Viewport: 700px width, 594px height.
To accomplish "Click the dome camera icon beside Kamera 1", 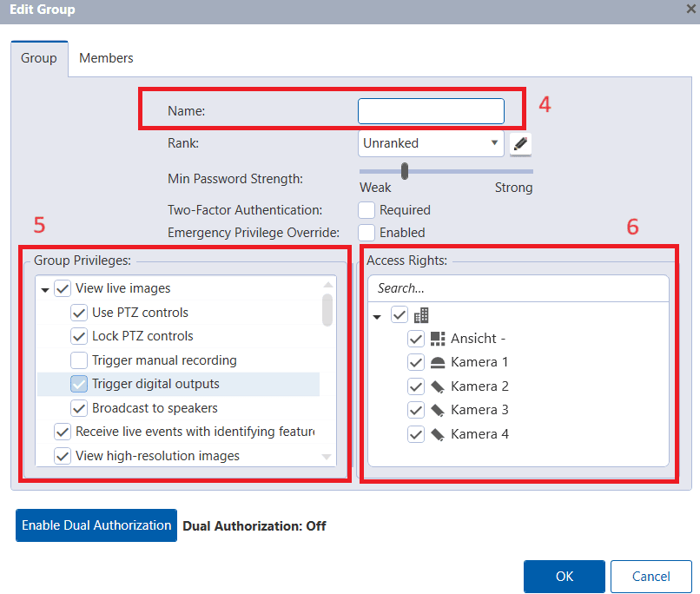I will [439, 362].
